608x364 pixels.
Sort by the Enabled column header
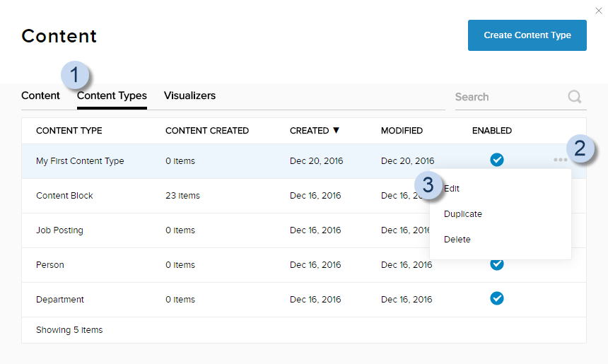click(x=492, y=131)
